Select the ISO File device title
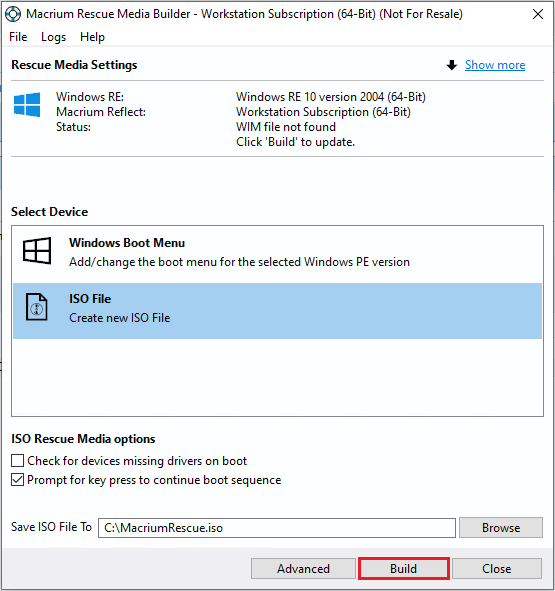The height and width of the screenshot is (591, 555). pos(90,299)
